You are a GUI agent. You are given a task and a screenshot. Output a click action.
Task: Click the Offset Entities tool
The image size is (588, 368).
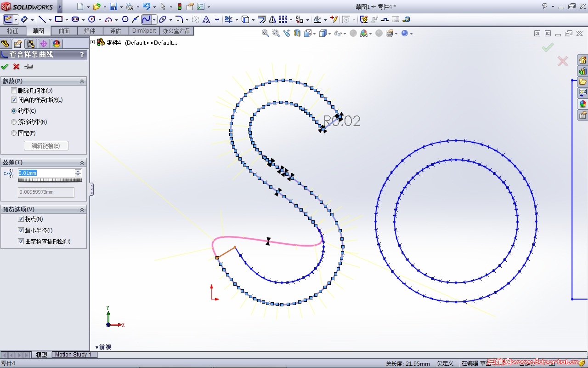[x=261, y=19]
